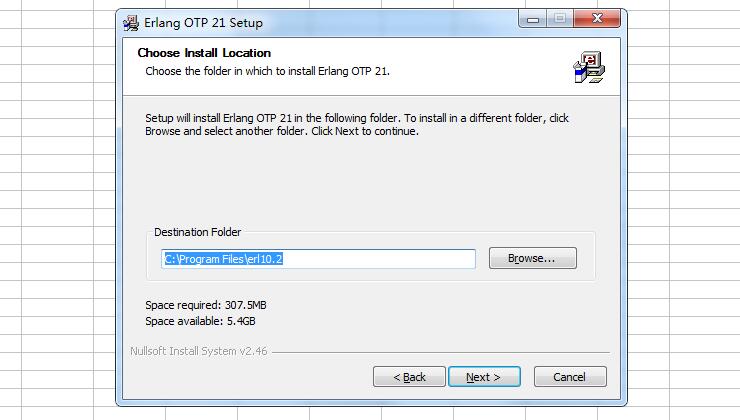Click the Erlang OTP 21 Setup title text
Viewport: 740px width, 420px height.
[x=203, y=23]
